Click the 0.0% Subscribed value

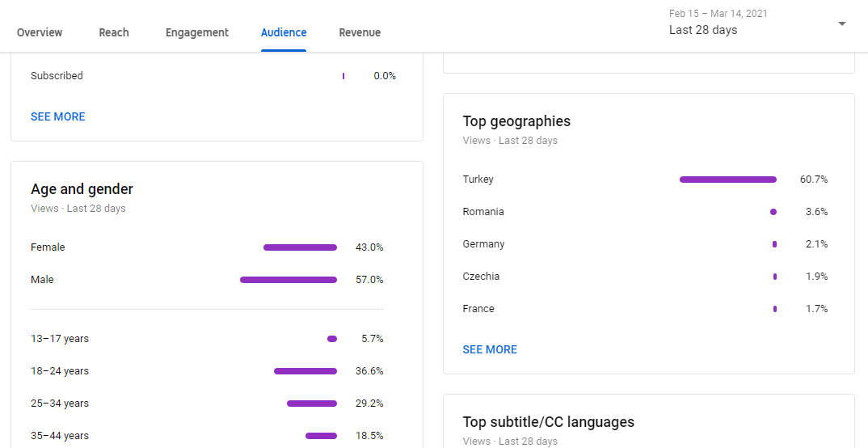[x=385, y=76]
